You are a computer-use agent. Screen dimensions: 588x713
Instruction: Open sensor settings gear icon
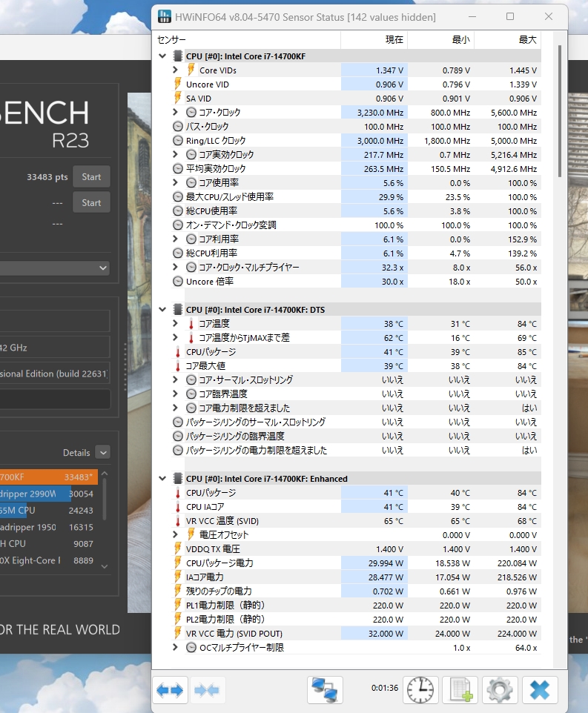coord(500,690)
